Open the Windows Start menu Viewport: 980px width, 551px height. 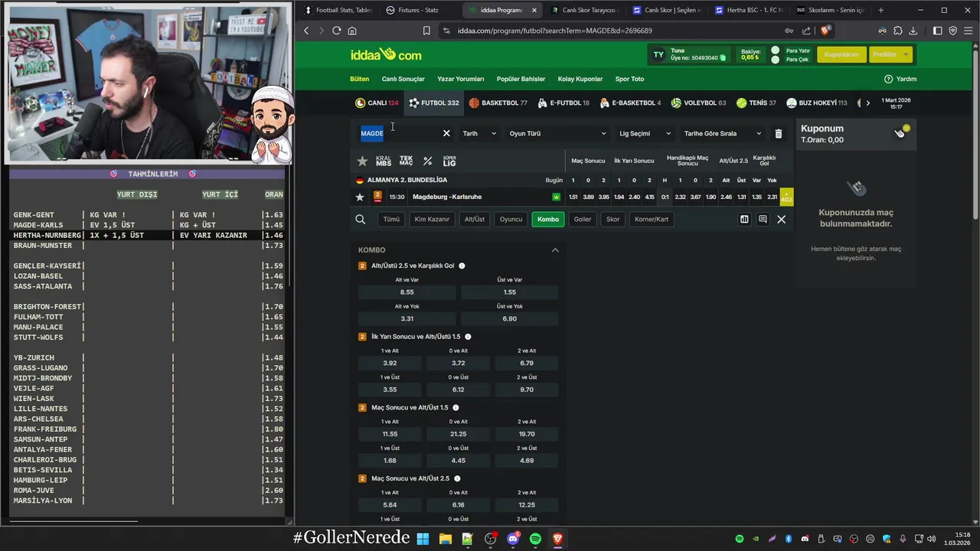click(423, 539)
